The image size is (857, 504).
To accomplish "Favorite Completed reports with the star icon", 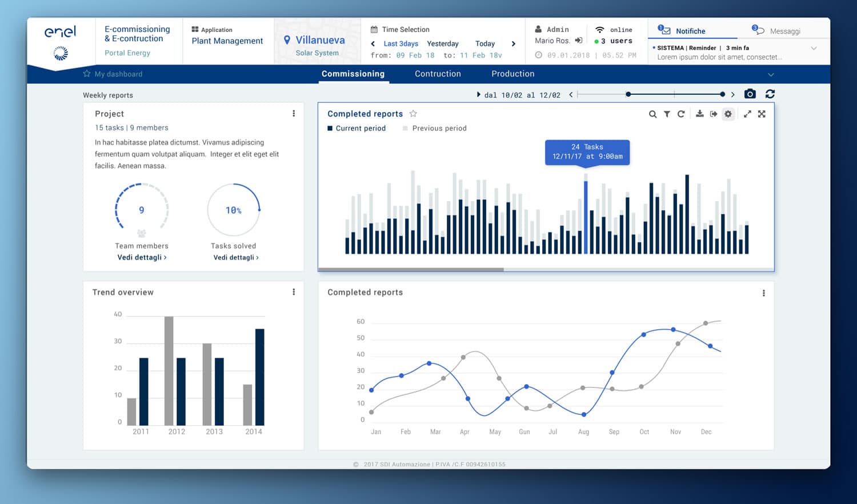I will (413, 114).
